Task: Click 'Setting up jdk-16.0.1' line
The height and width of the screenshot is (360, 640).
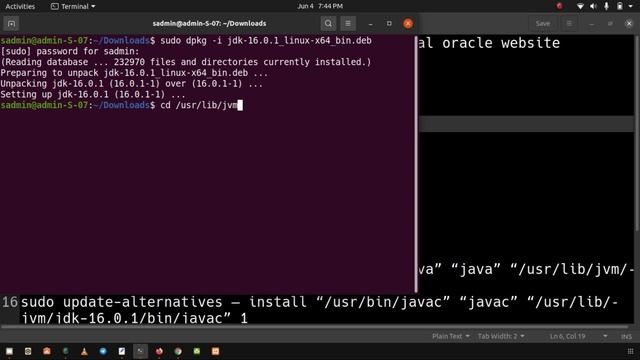Action: pos(93,95)
